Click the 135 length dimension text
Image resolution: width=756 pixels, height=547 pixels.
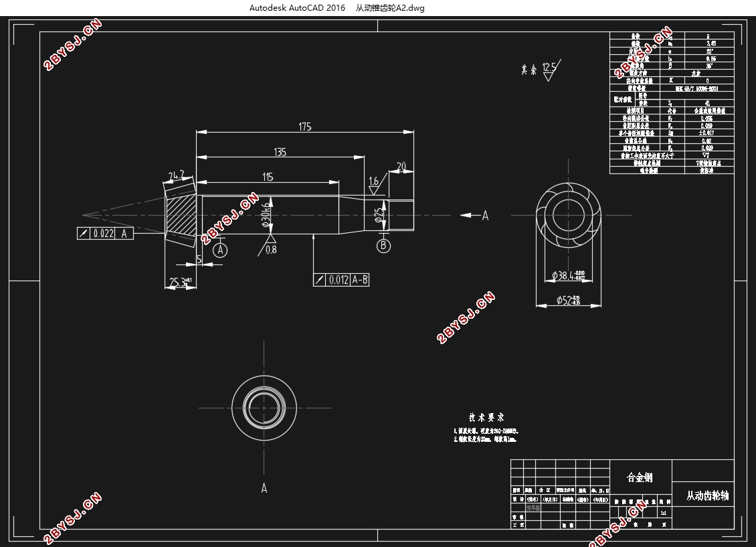[x=280, y=152]
